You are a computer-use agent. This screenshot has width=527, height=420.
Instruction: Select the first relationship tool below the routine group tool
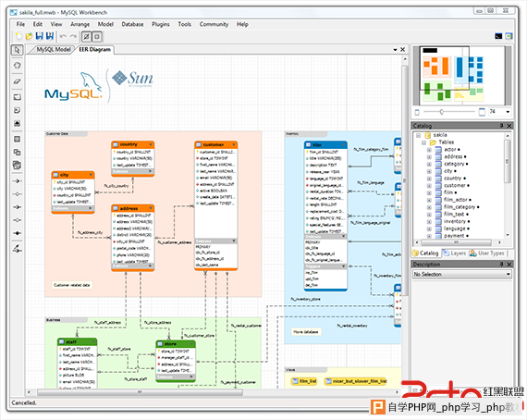(x=18, y=181)
